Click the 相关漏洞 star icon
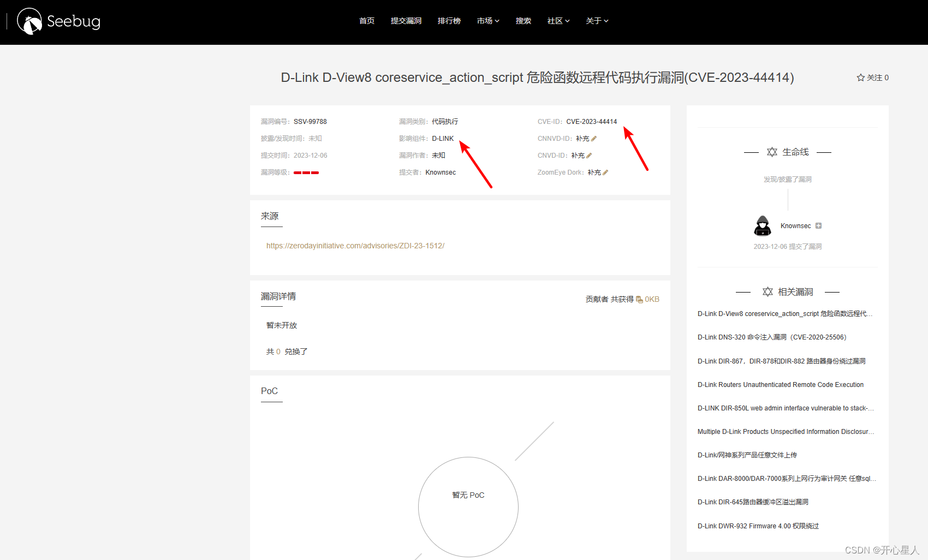The height and width of the screenshot is (560, 928). click(768, 291)
